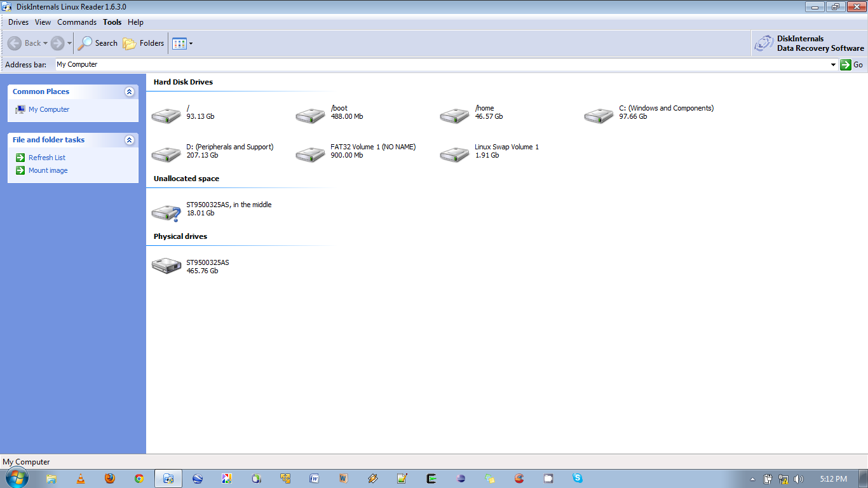Open the Views dropdown arrow
Viewport: 868px width, 488px height.
(191, 44)
